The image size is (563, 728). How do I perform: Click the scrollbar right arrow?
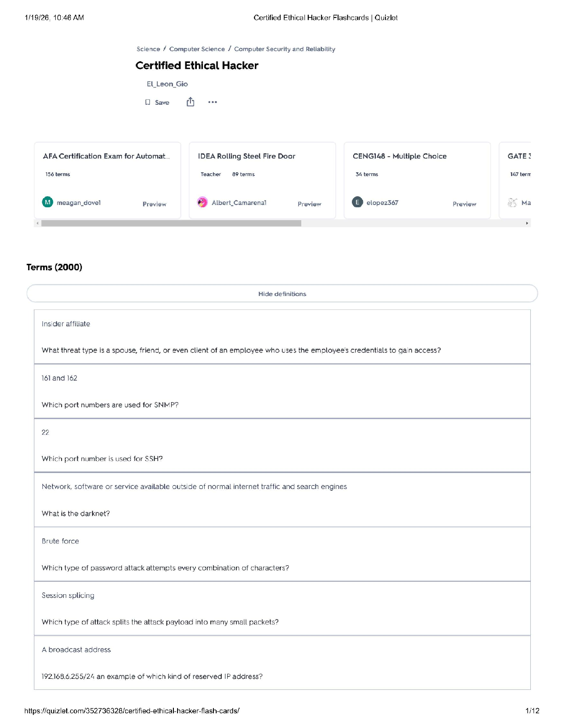coord(527,223)
